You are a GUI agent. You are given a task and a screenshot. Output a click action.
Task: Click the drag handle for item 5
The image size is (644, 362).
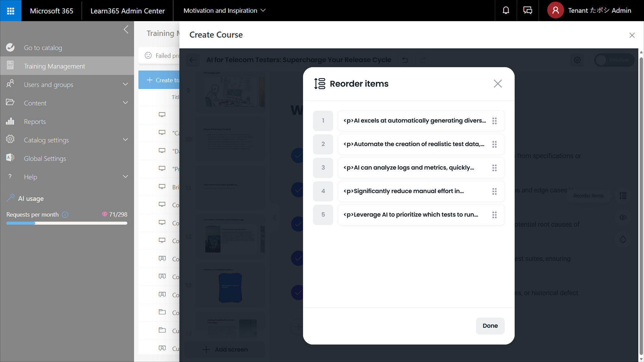click(494, 215)
